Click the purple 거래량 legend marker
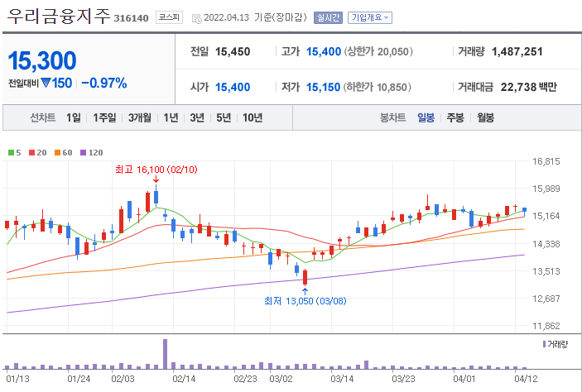 [x=544, y=344]
